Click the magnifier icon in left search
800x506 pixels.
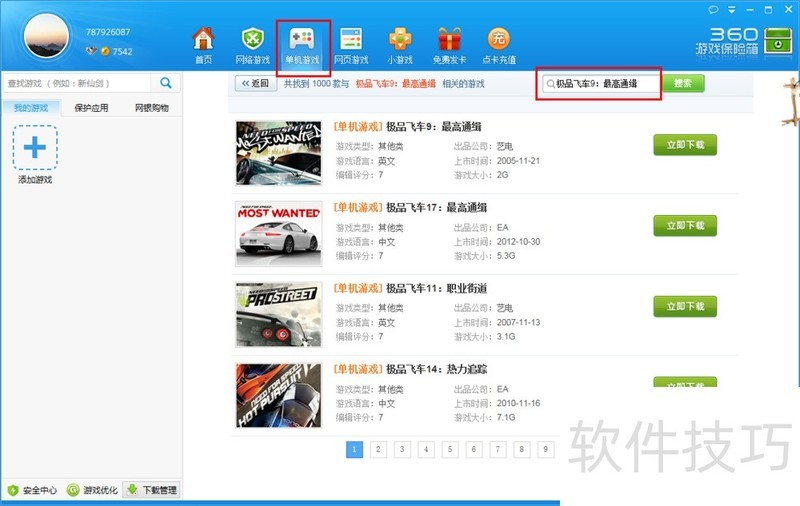point(166,83)
